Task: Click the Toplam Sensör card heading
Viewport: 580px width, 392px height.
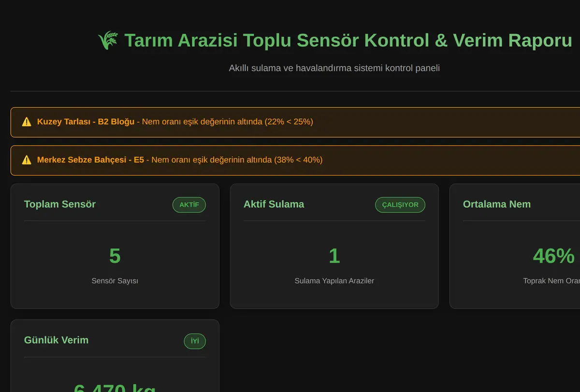Action: coord(60,204)
